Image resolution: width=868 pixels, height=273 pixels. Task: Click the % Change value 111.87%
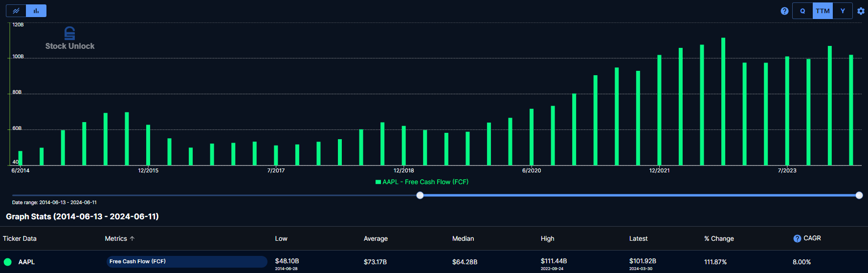click(715, 262)
